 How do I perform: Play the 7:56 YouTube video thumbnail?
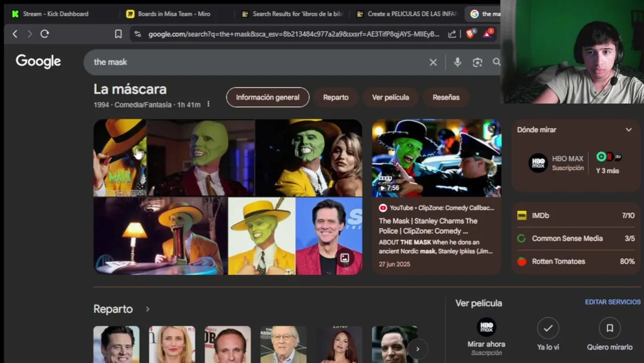[x=436, y=158]
